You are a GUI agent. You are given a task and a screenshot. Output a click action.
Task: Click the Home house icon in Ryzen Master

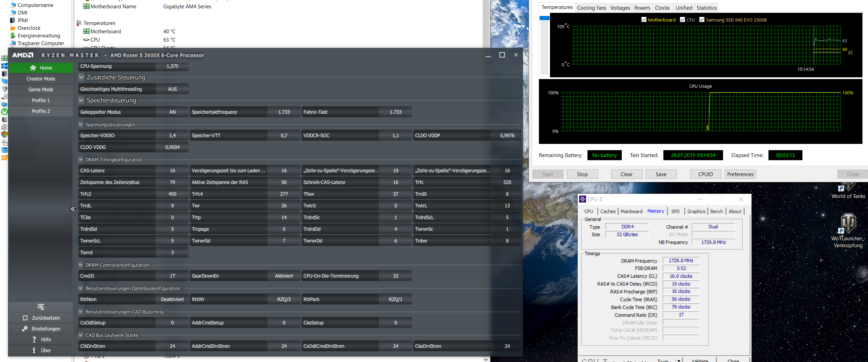(33, 68)
